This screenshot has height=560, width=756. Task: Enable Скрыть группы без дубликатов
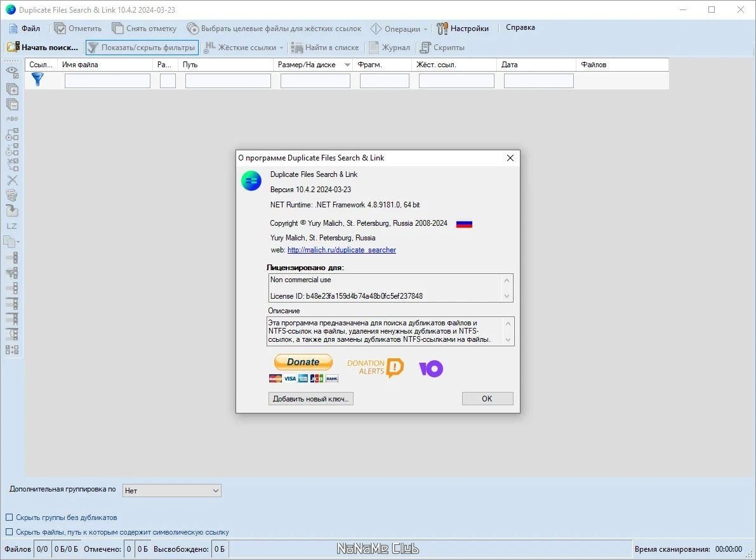click(x=9, y=517)
